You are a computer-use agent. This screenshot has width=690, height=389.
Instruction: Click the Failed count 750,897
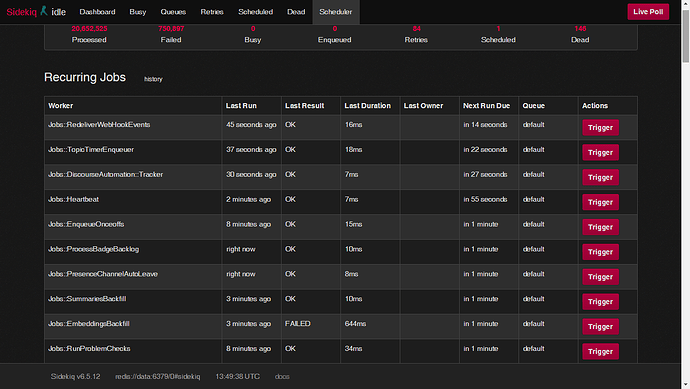click(171, 29)
